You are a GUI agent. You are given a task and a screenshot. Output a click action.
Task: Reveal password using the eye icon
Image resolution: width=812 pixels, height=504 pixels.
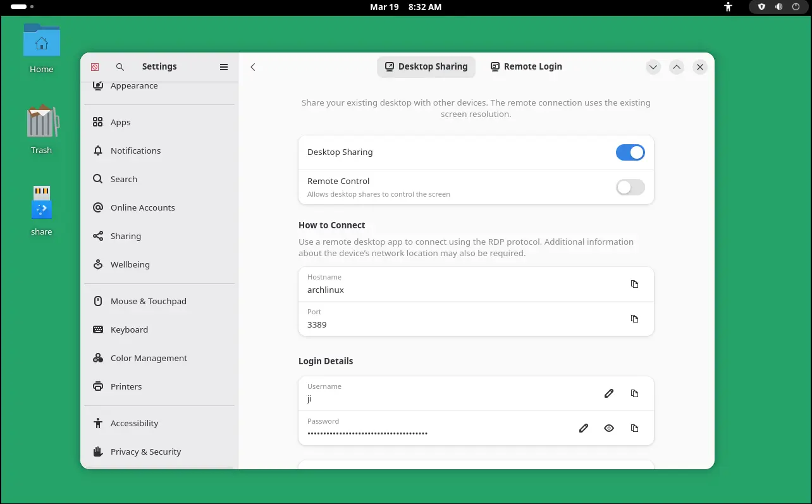pos(608,428)
